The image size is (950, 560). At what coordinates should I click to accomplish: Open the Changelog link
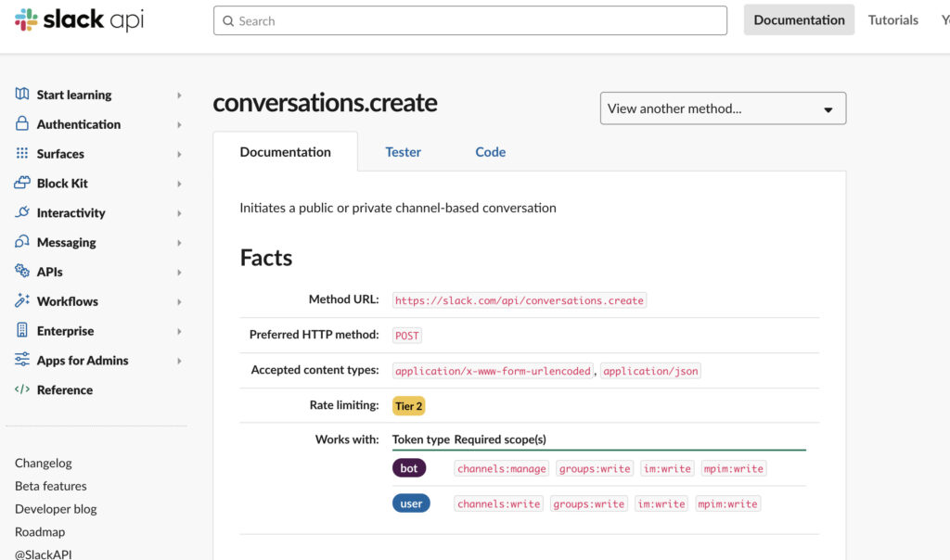tap(43, 464)
